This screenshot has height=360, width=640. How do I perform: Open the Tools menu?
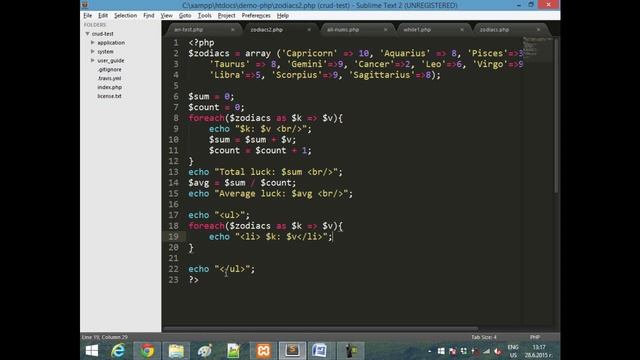204,16
